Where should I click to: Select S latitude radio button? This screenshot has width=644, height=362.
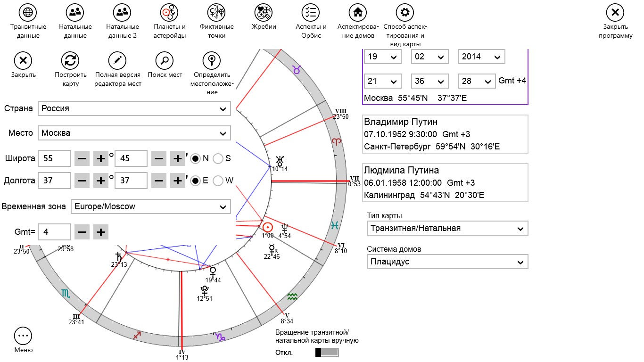218,159
